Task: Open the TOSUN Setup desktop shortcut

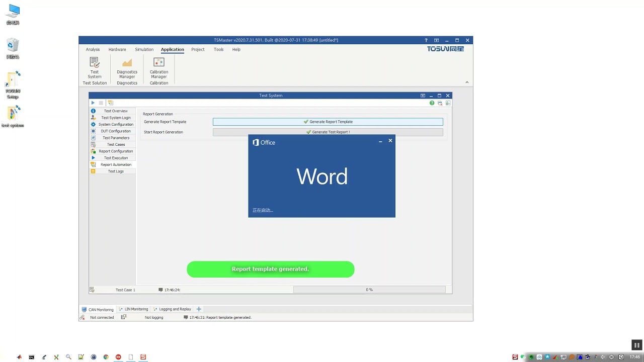Action: click(13, 85)
